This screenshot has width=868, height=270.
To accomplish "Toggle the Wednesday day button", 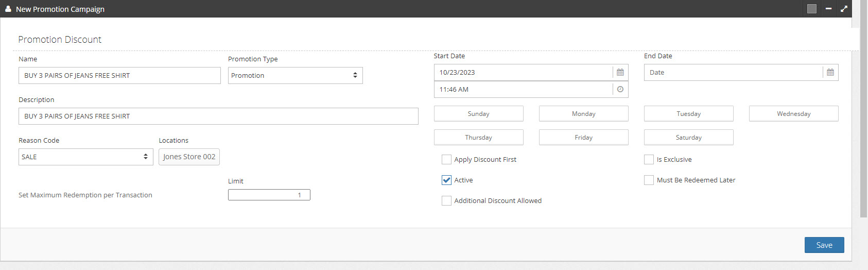I will (x=793, y=114).
